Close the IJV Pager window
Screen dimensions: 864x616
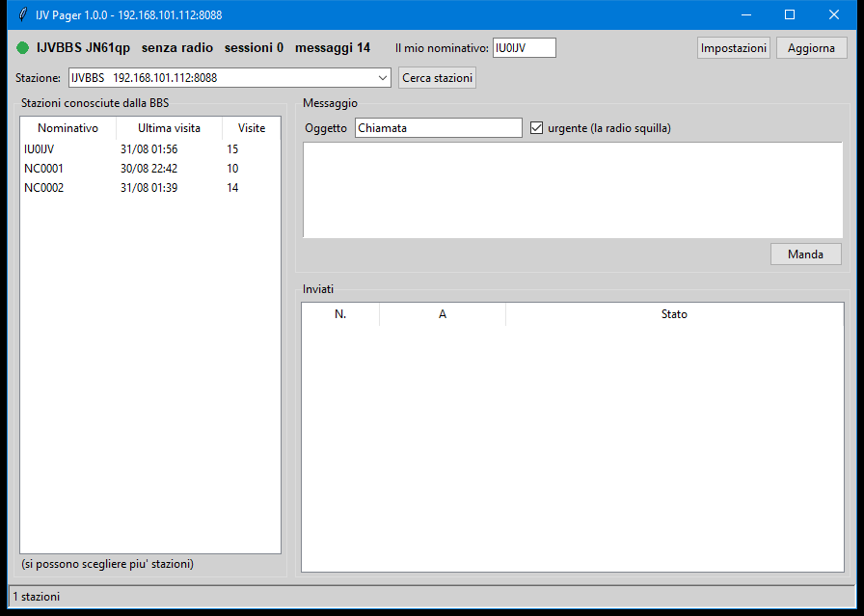(x=834, y=14)
